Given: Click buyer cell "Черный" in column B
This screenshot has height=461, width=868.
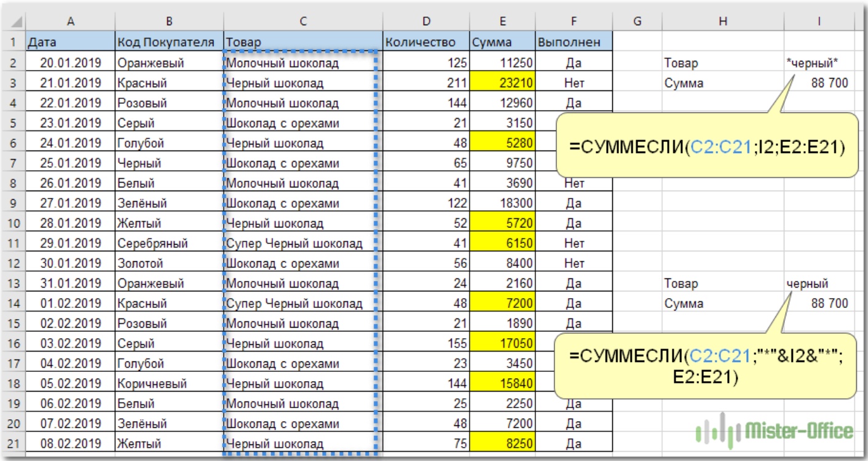Looking at the screenshot, I should click(x=169, y=164).
